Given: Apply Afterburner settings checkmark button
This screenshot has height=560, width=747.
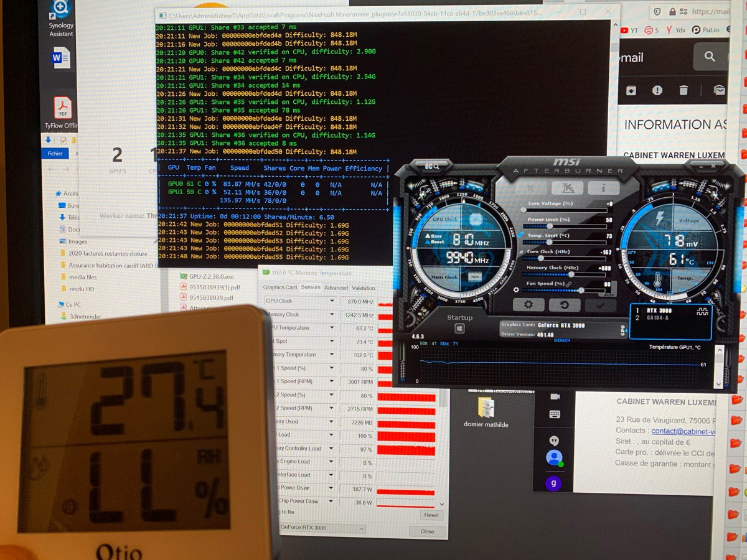Looking at the screenshot, I should pos(600,306).
